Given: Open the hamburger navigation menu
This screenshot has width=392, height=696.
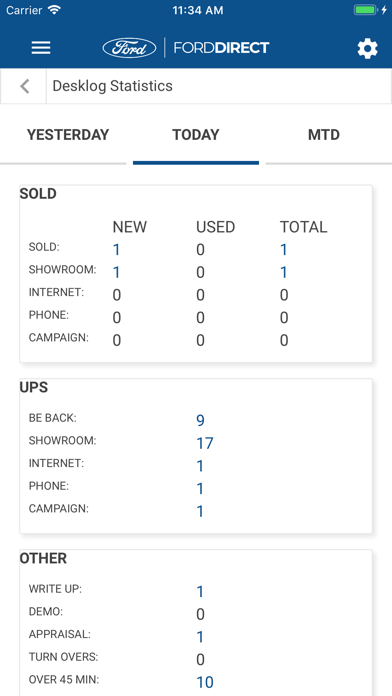Looking at the screenshot, I should (41, 48).
